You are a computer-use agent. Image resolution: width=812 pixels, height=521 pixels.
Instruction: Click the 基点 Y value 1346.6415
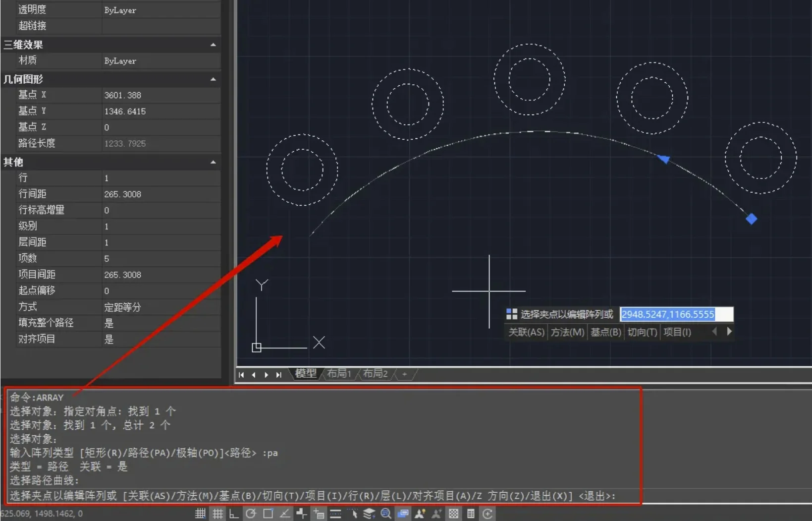(161, 112)
